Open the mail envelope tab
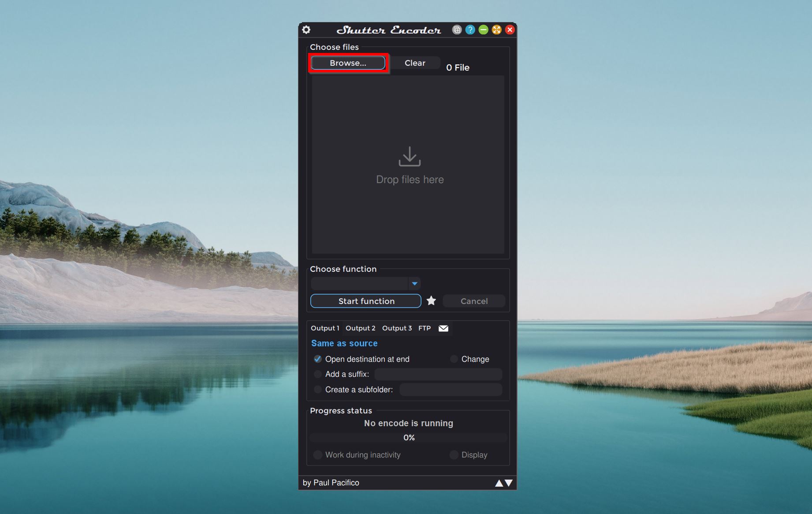 (x=443, y=328)
